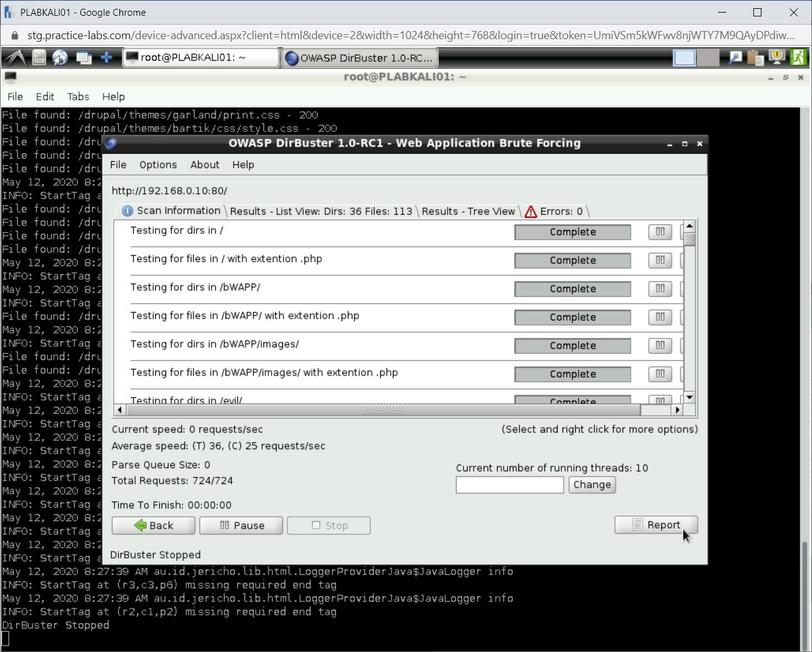Click the blue plus icon on the panel
The width and height of the screenshot is (812, 652).
(104, 57)
